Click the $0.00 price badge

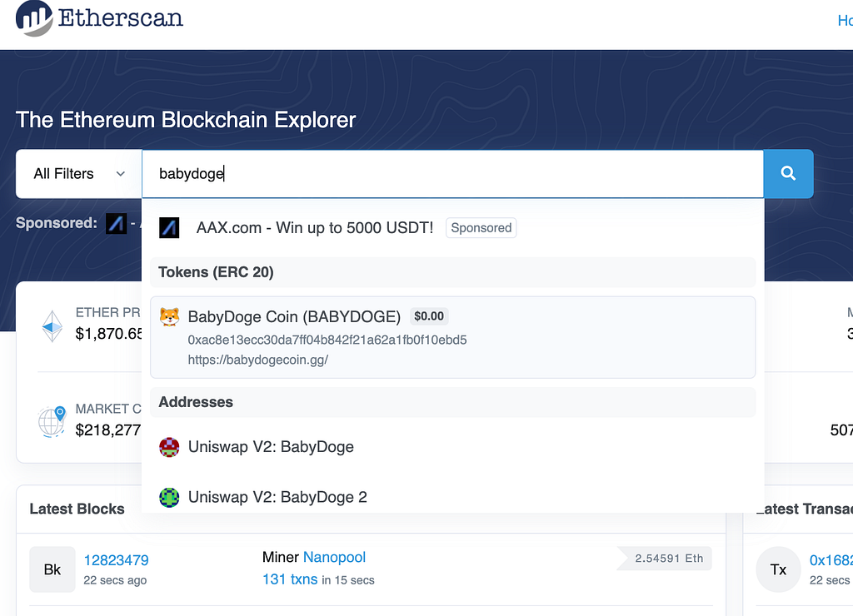429,315
